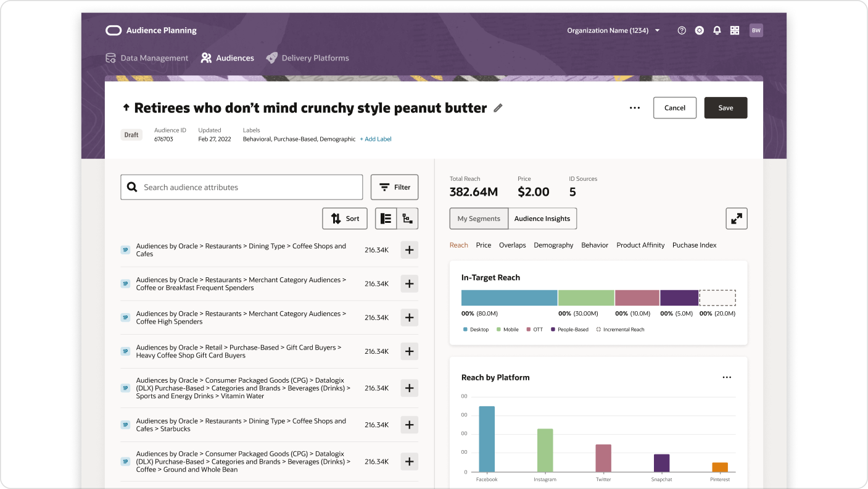This screenshot has width=868, height=489.
Task: Go to Delivery Platforms section
Action: (x=308, y=58)
